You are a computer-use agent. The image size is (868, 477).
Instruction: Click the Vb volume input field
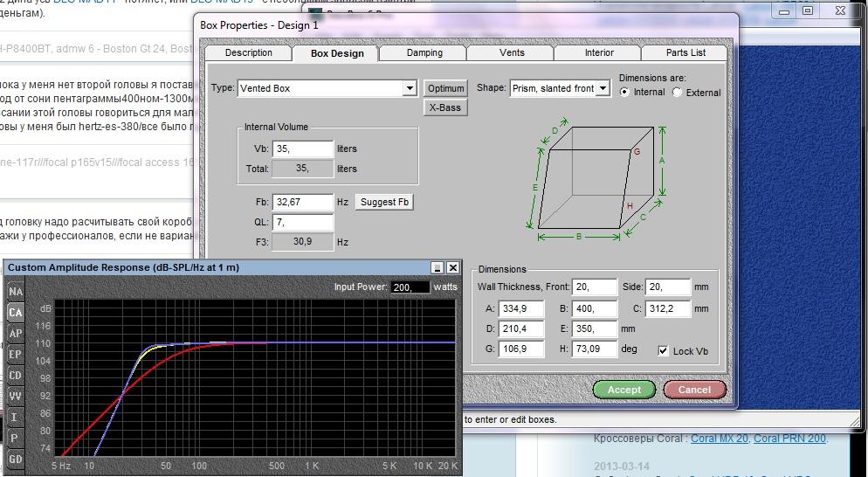tap(302, 149)
